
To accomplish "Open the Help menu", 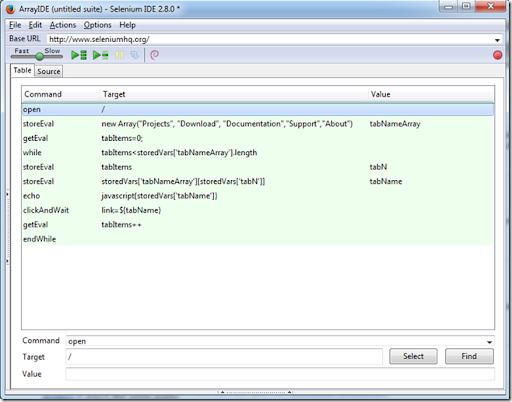I will [x=127, y=25].
